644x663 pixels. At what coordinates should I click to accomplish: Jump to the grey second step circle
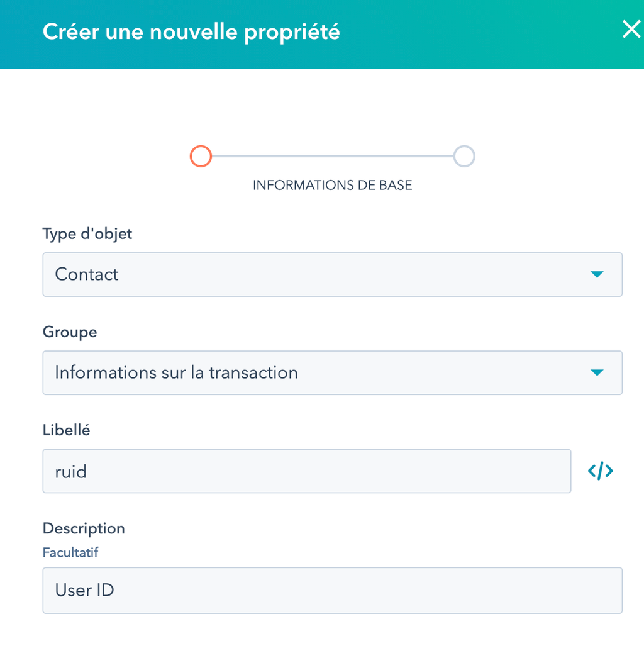464,157
